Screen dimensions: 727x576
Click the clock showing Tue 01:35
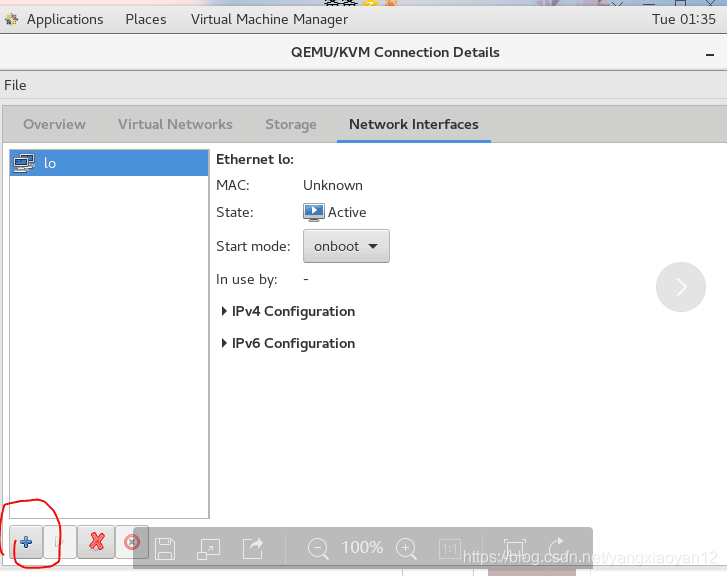[x=684, y=19]
